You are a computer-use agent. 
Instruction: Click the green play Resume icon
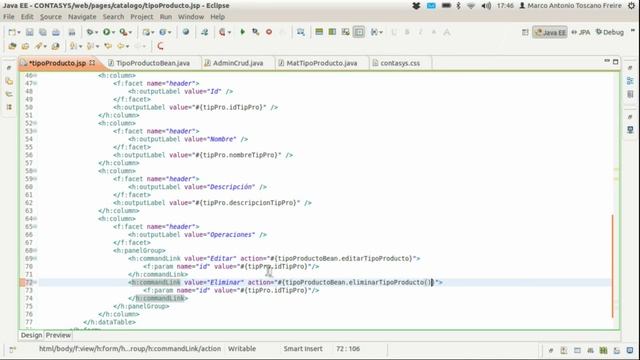click(x=242, y=32)
